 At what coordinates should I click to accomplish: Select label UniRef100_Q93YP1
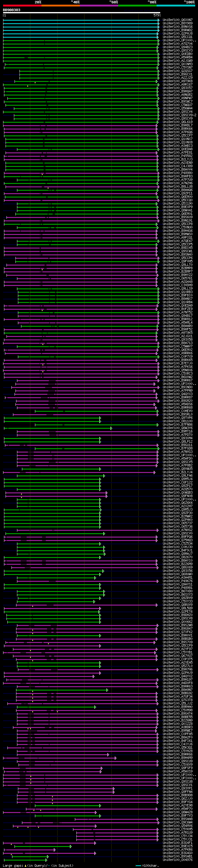point(178,789)
